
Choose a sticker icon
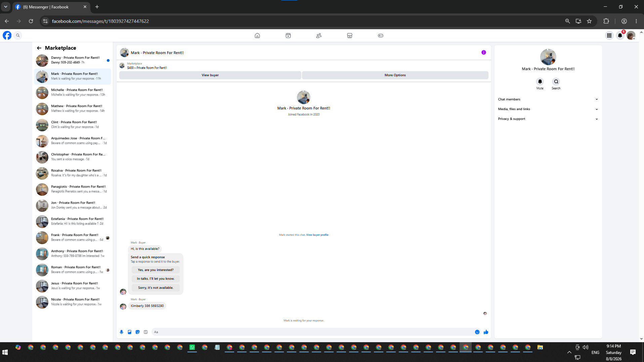pos(138,332)
